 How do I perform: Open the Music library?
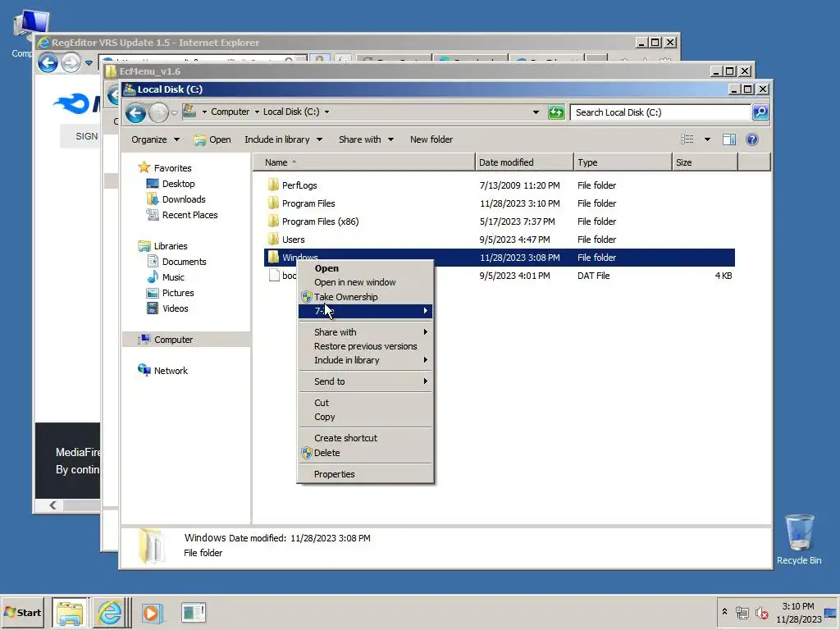tap(173, 277)
